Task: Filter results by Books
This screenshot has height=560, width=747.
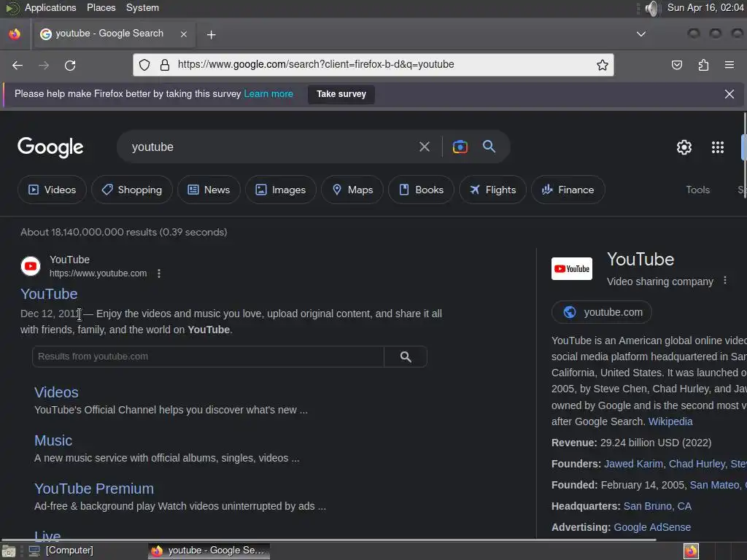Action: (x=421, y=190)
